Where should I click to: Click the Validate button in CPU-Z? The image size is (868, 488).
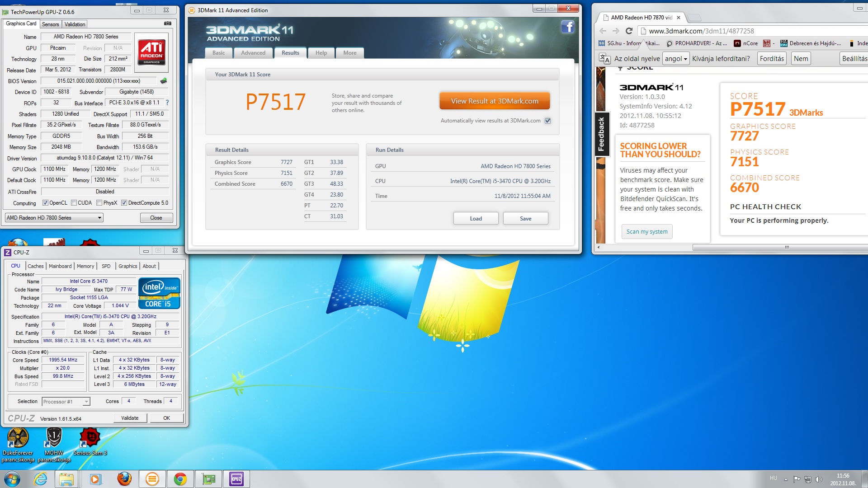pyautogui.click(x=130, y=418)
